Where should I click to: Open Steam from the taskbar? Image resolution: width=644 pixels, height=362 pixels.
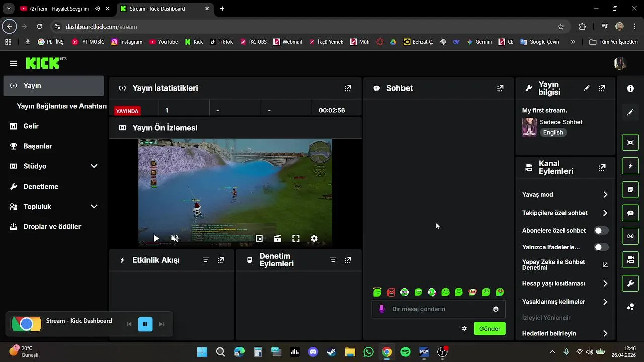pos(332,352)
